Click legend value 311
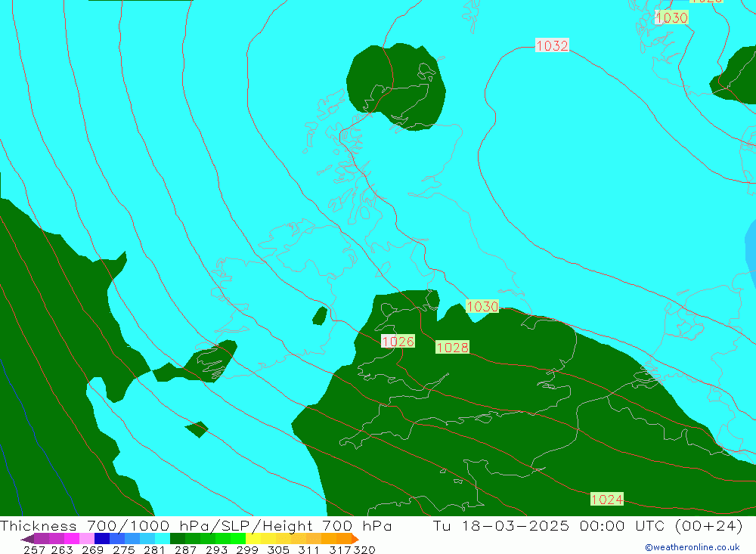 tap(308, 549)
